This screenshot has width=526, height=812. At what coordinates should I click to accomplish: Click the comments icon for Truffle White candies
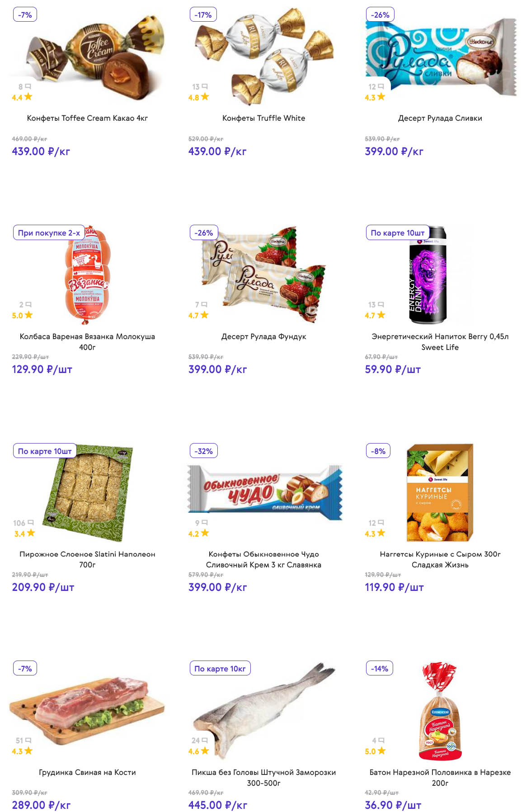coord(205,86)
